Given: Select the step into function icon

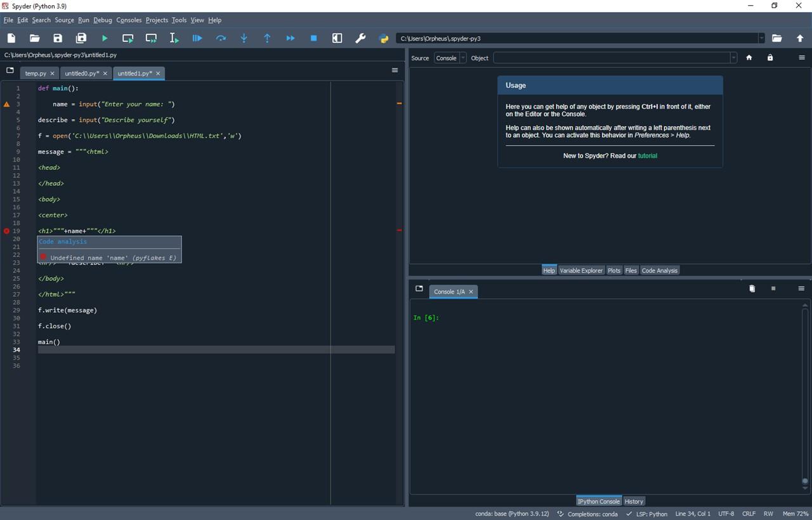Looking at the screenshot, I should (244, 38).
